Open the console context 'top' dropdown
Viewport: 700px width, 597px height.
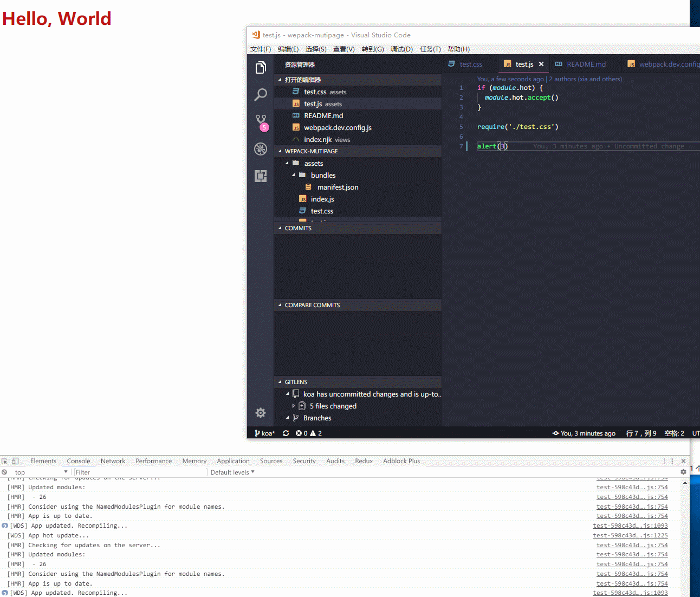[x=41, y=472]
